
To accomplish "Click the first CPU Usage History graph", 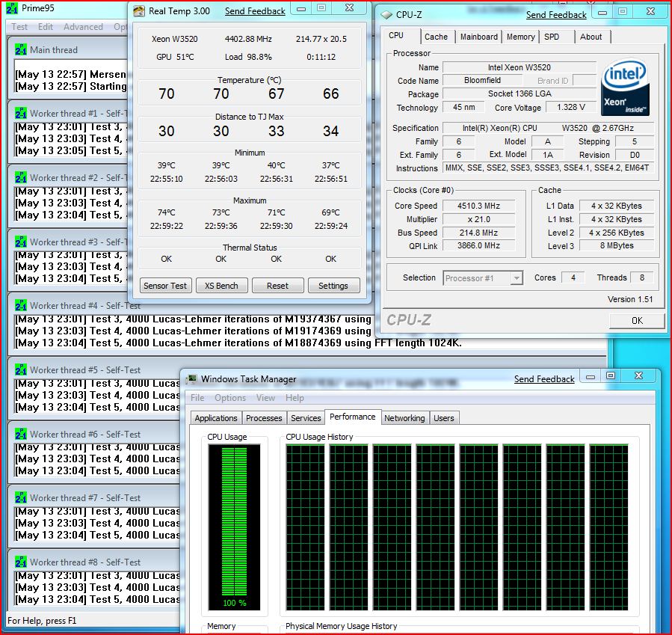I will [x=306, y=527].
